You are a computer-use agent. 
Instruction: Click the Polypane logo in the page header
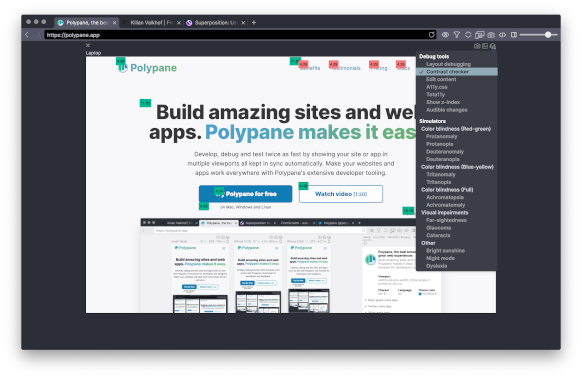click(147, 68)
